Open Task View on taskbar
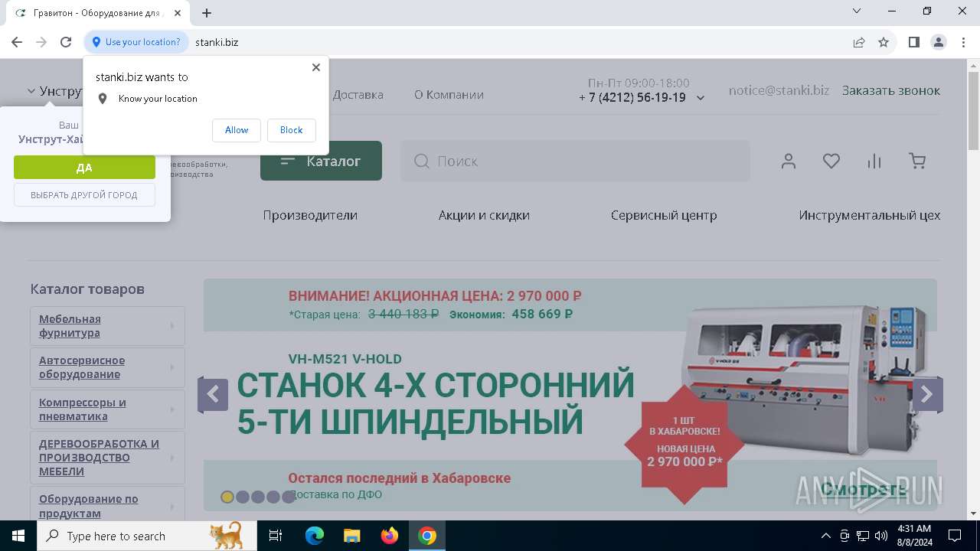Screen dimensions: 980x551 (x=276, y=536)
